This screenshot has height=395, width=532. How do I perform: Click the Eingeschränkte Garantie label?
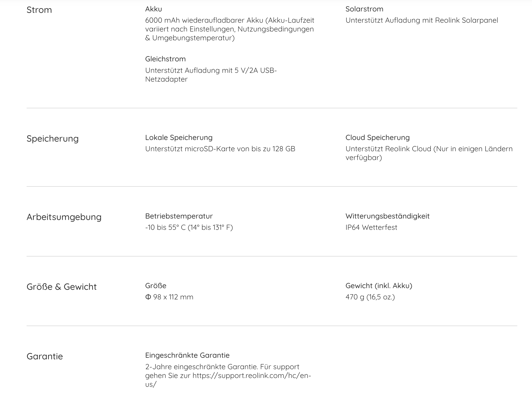(x=187, y=355)
